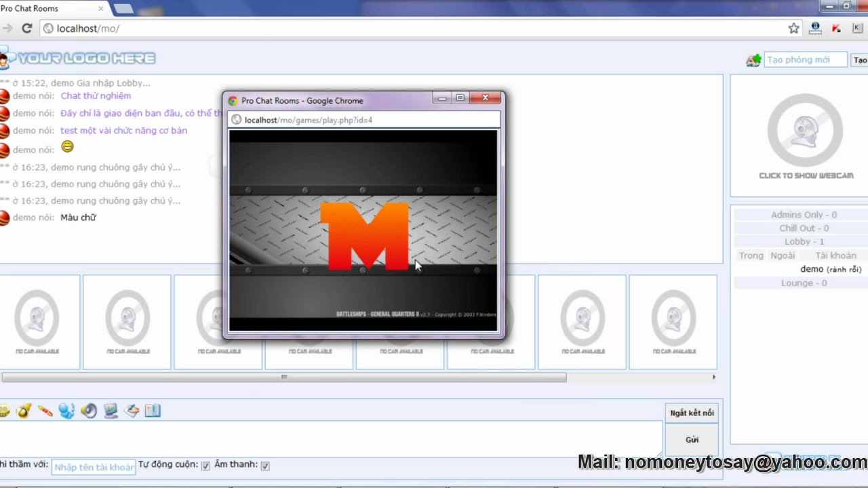Open the red Kaspersky extension icon

(836, 28)
